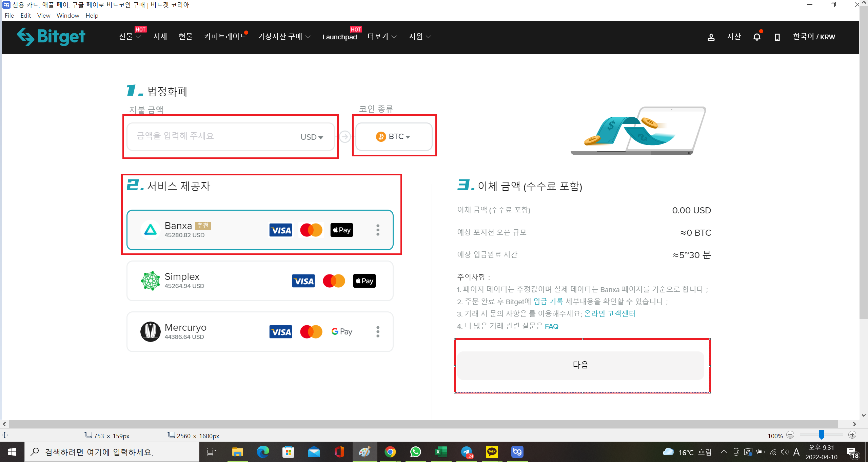Click the horizontal scrollbar at the bottom
Viewport: 868px width, 462px height.
pyautogui.click(x=423, y=424)
